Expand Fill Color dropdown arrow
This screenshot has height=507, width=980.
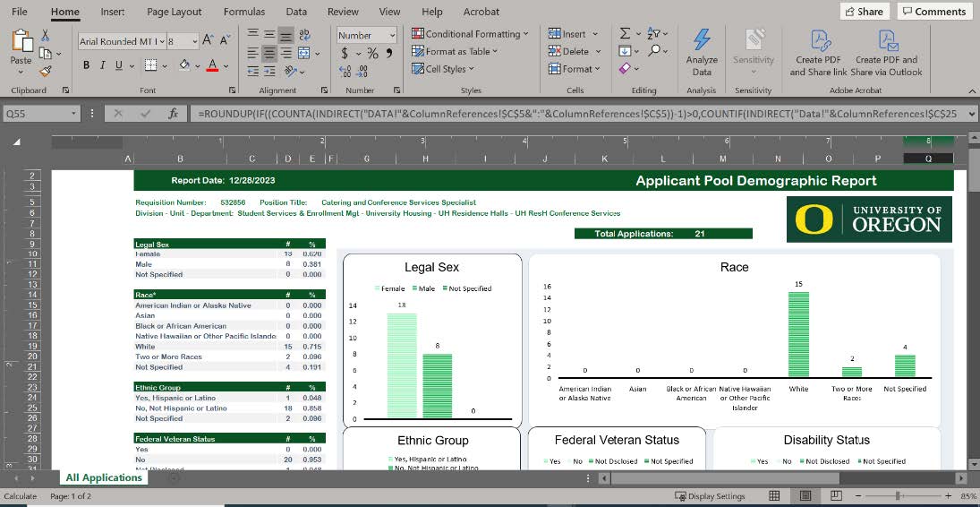198,65
